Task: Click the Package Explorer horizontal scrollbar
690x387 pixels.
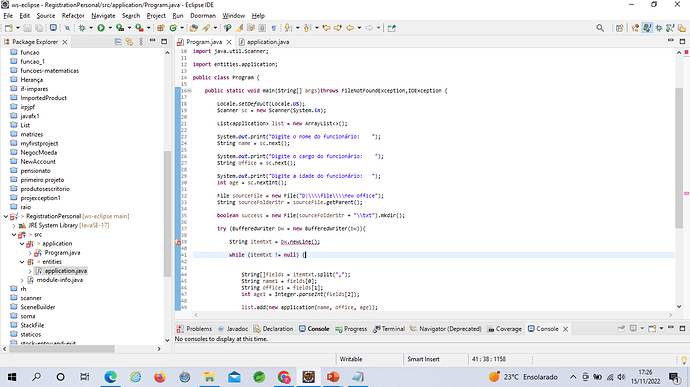Action: click(x=62, y=349)
